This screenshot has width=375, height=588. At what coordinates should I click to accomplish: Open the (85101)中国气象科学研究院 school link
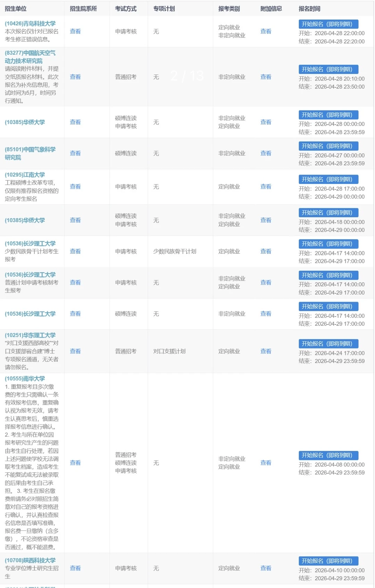[30, 153]
